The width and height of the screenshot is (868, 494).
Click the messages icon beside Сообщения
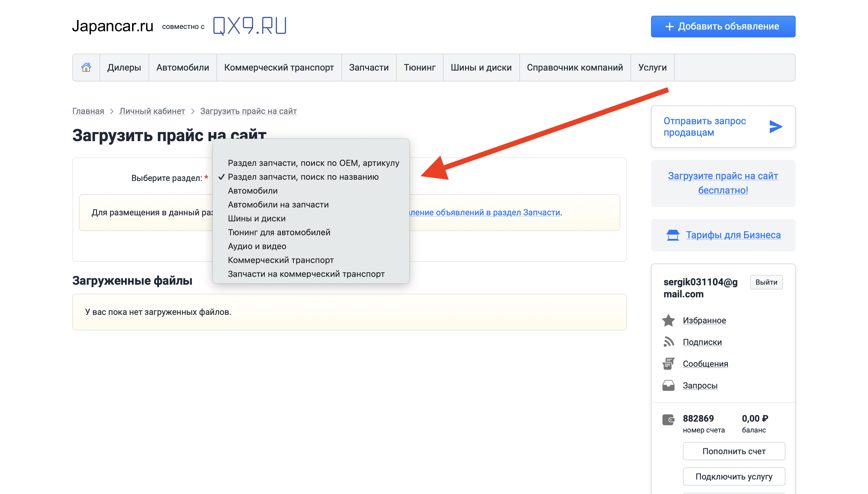(668, 363)
